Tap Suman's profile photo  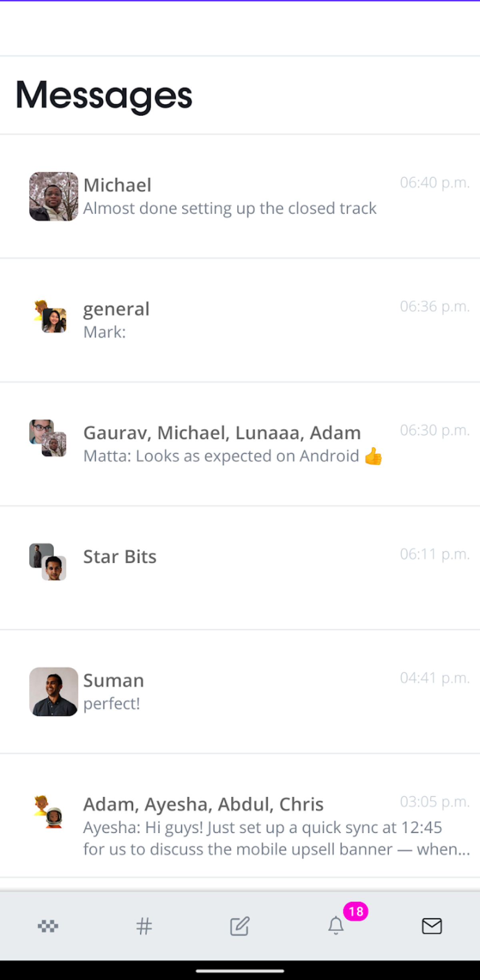coord(54,691)
